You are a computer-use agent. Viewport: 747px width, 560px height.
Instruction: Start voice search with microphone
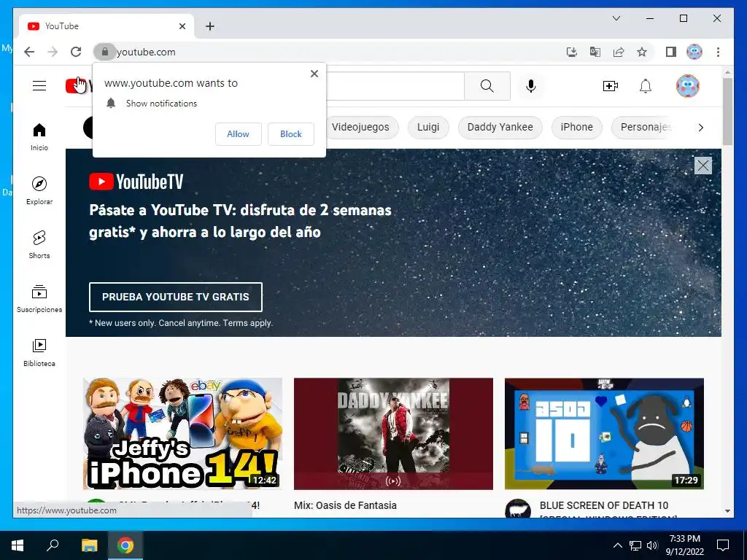pyautogui.click(x=531, y=86)
